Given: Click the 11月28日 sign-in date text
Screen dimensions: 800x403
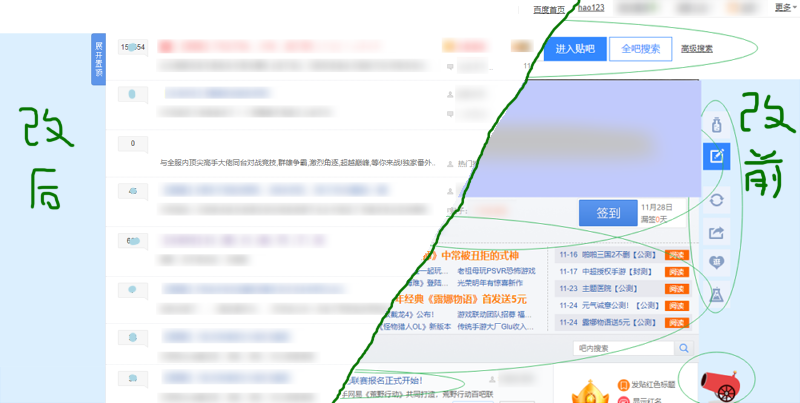Looking at the screenshot, I should coord(657,208).
